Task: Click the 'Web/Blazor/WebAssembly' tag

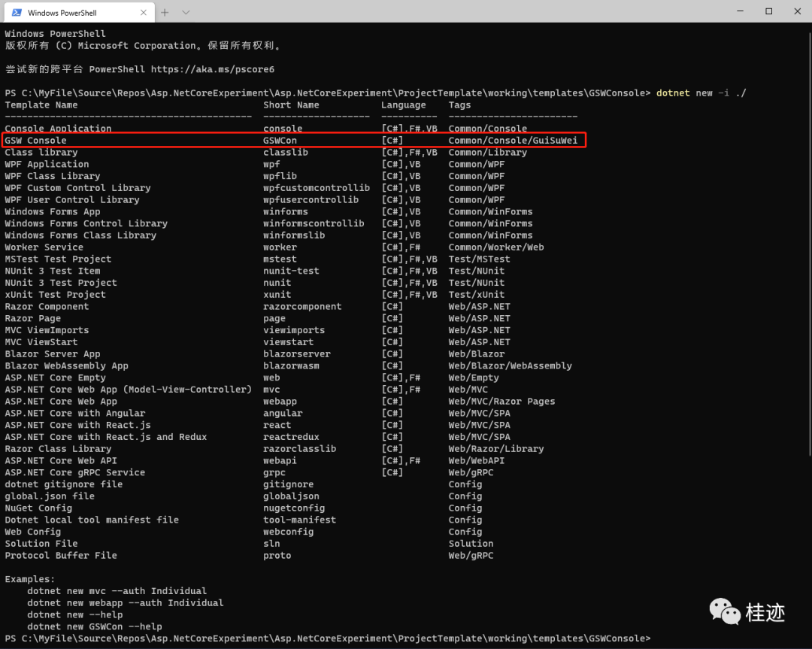Action: point(510,366)
